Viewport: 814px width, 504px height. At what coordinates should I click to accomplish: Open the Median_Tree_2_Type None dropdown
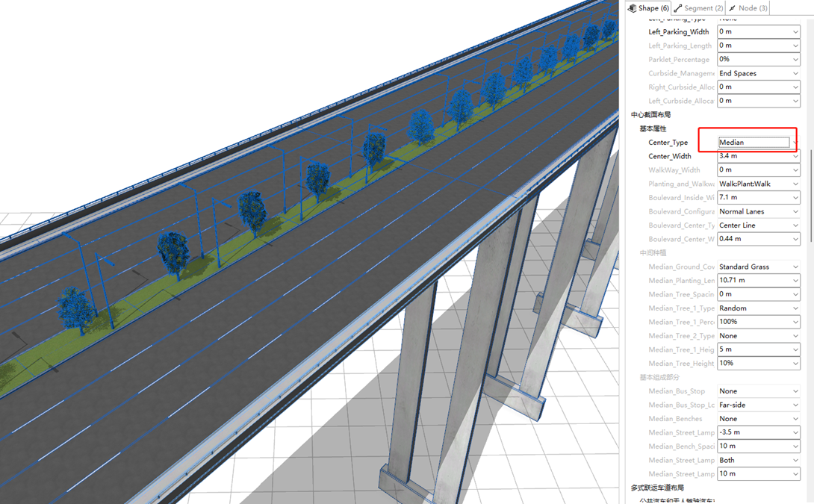(x=759, y=336)
